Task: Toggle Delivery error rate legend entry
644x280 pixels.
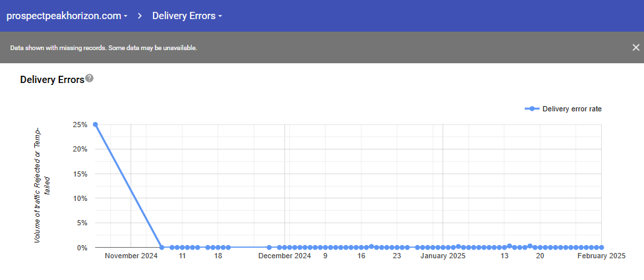Action: pos(571,109)
